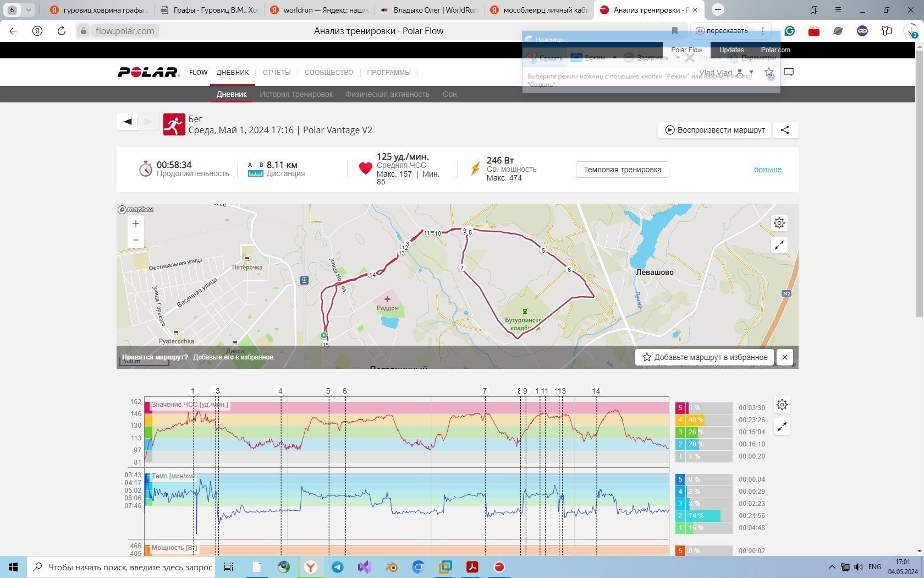Reload the current browser page

61,31
